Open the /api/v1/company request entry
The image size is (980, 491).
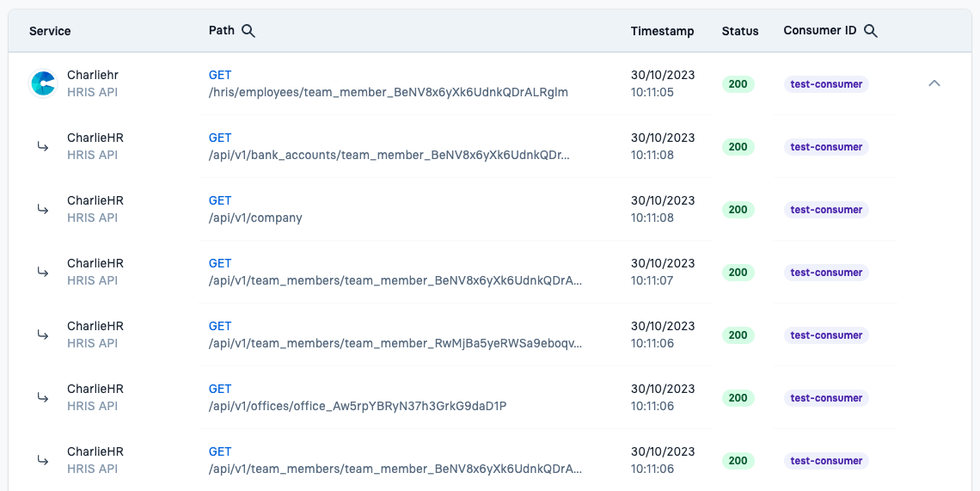(x=255, y=218)
